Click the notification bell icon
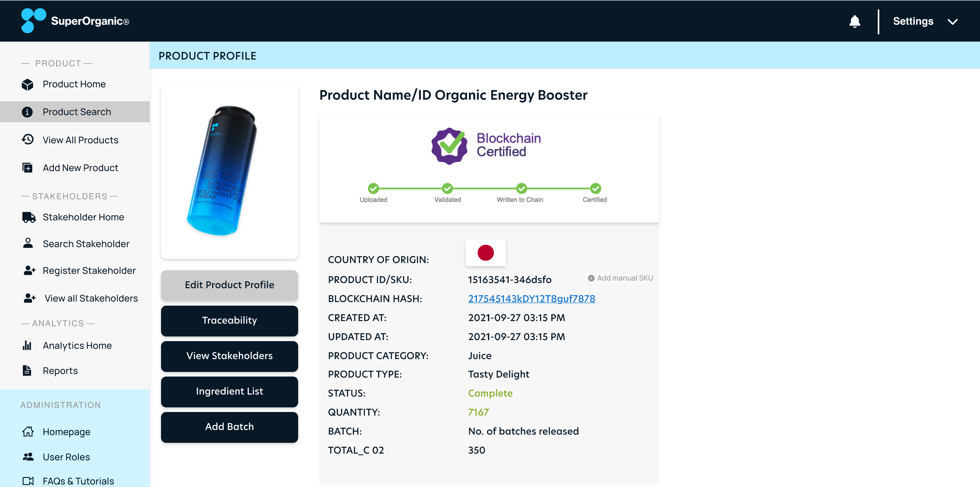Viewport: 980px width, 487px height. point(854,21)
